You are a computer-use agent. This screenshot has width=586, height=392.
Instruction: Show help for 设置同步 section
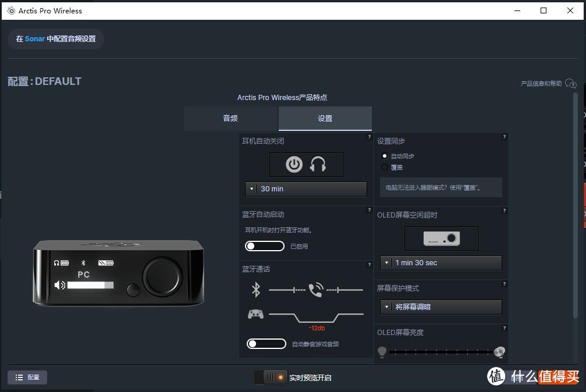pos(504,137)
